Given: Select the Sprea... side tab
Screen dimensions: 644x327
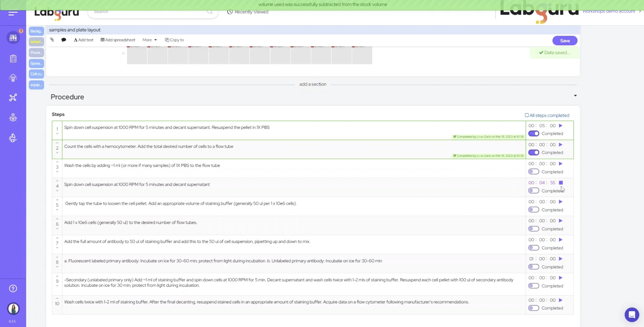Looking at the screenshot, I should pos(36,63).
